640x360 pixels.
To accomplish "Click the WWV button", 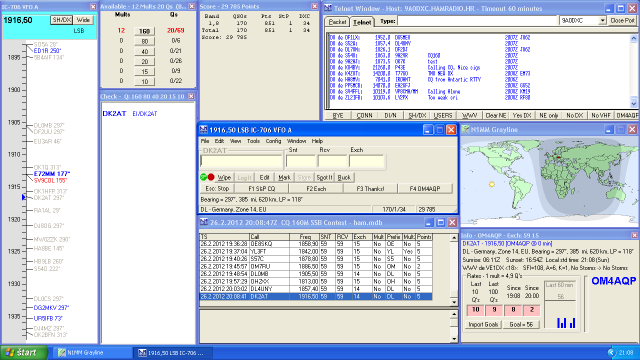I will (469, 116).
